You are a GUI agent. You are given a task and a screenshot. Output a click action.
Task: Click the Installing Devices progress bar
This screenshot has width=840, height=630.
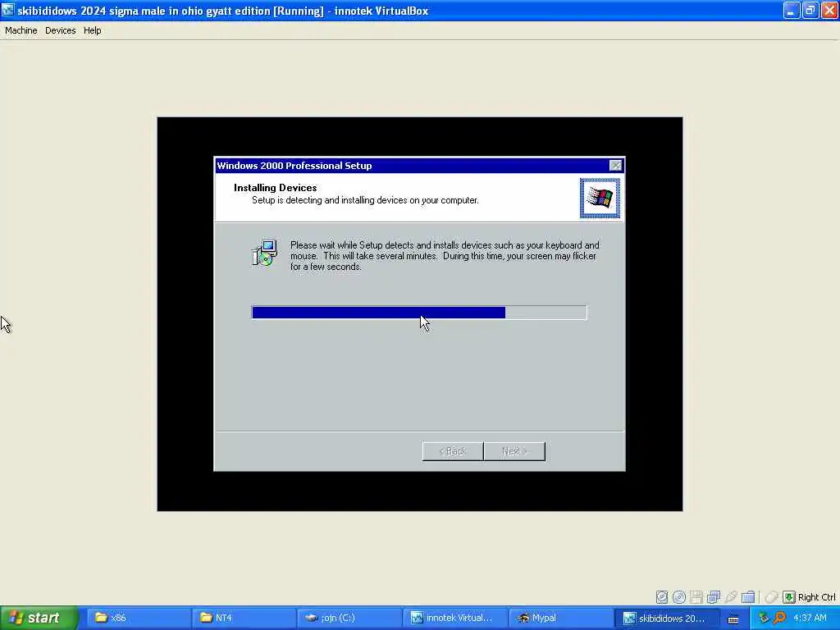tap(419, 313)
